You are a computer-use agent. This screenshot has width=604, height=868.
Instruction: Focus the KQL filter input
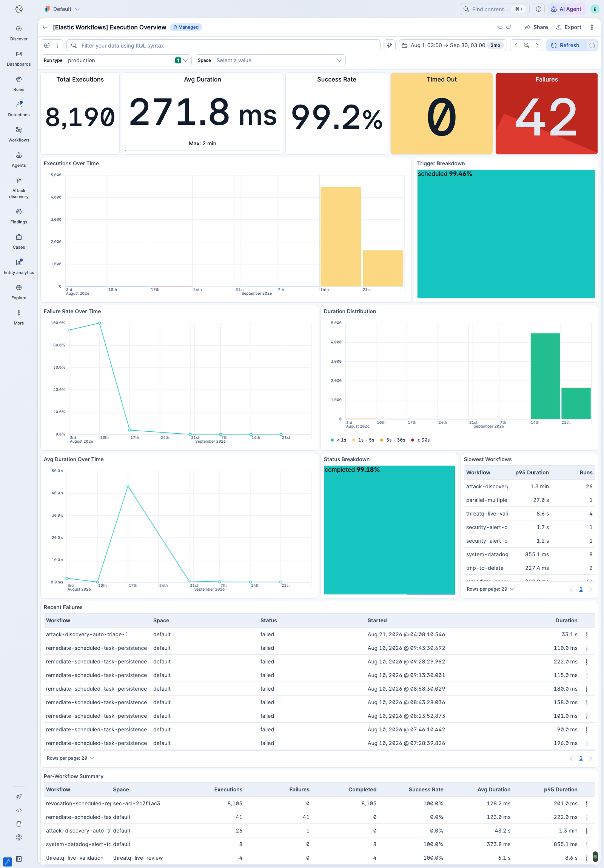223,45
